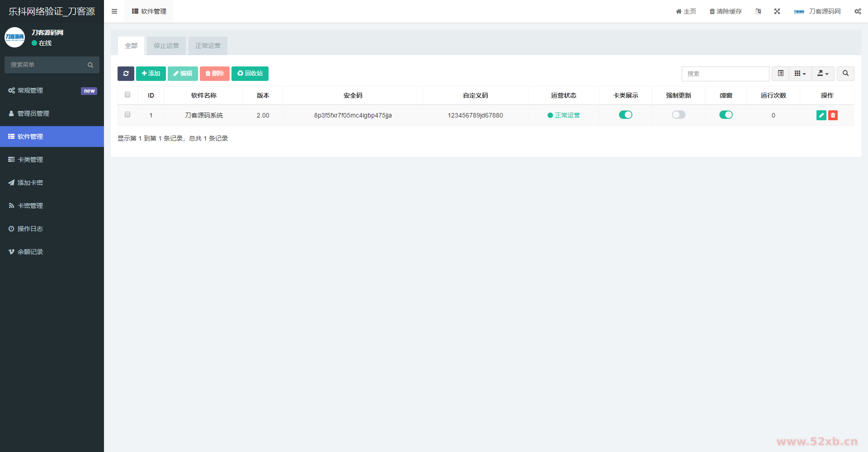This screenshot has width=868, height=452.
Task: Toggle fullscreen with the expand icon
Action: [777, 11]
